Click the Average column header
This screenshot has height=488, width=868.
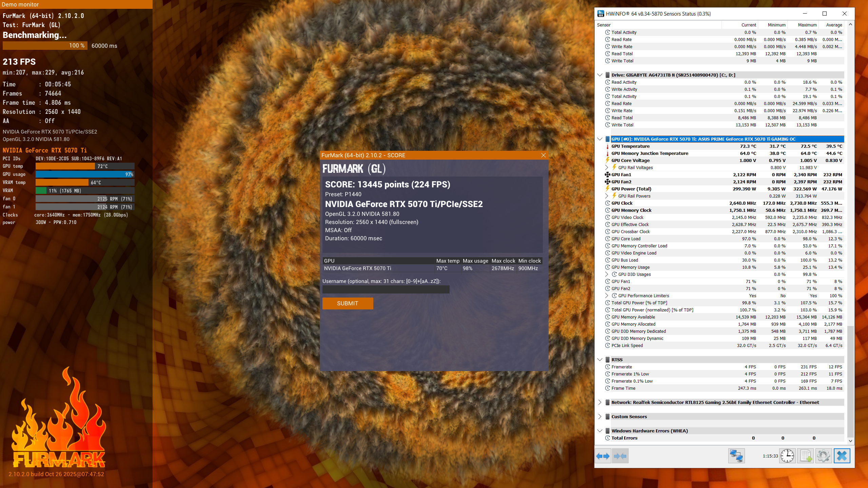(834, 25)
